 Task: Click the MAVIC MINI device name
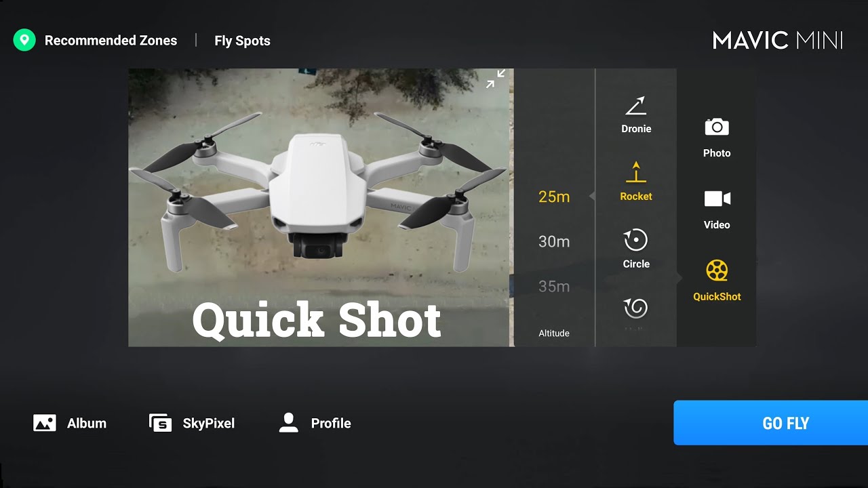click(778, 41)
